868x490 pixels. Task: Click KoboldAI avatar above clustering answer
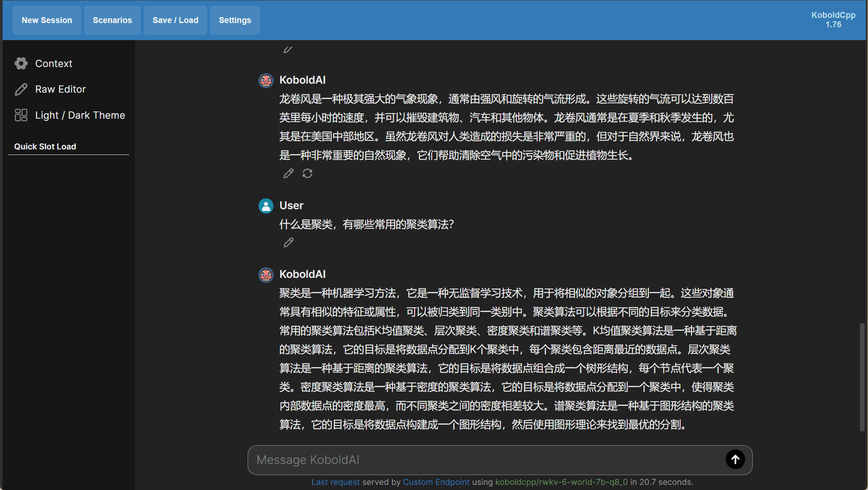coord(266,274)
